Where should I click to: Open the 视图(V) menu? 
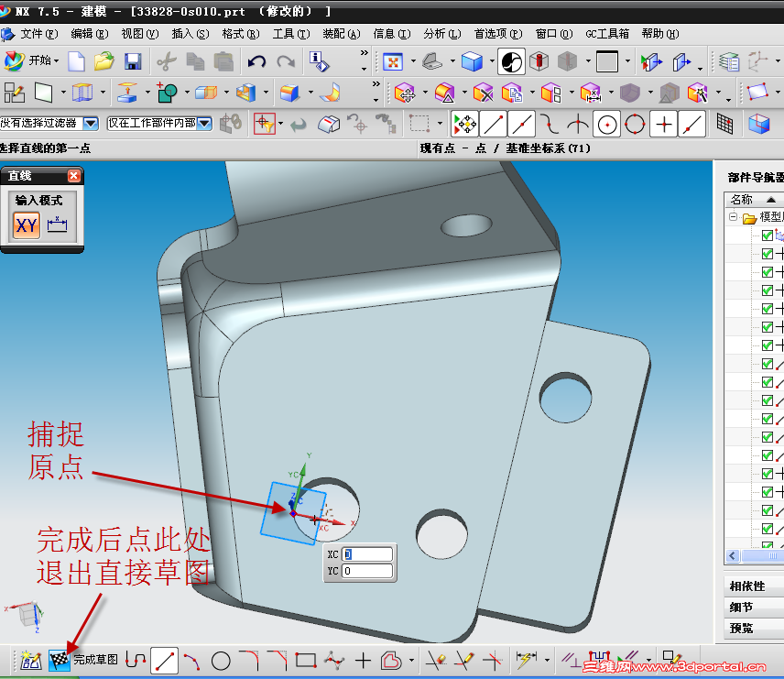pos(139,34)
